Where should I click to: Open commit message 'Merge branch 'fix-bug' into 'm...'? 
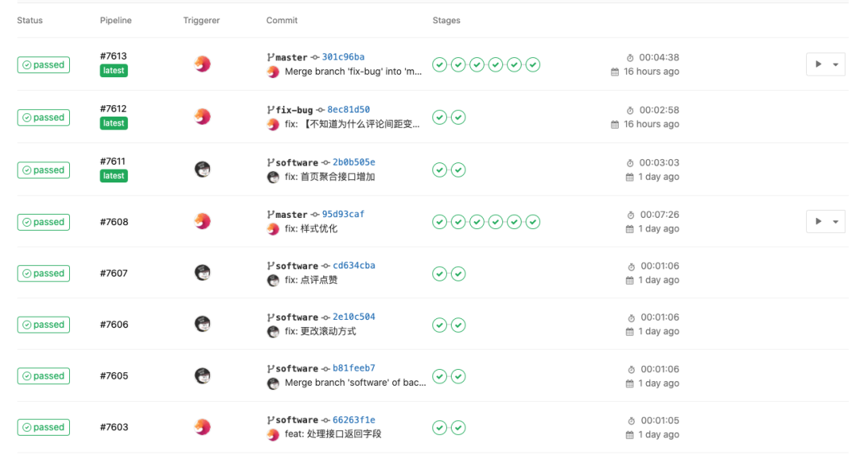point(353,72)
